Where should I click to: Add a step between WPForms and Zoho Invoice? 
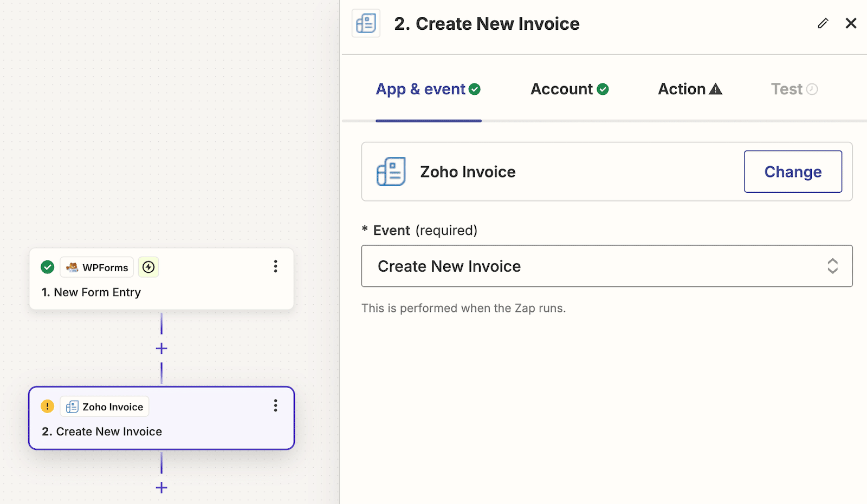point(161,349)
